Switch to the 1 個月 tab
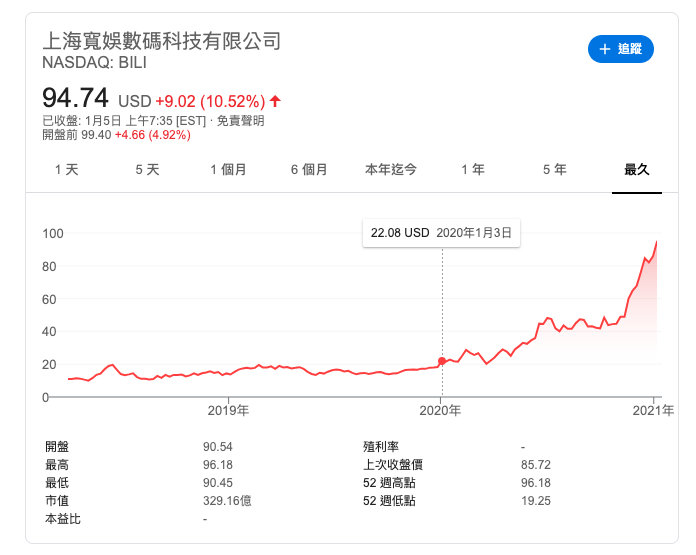The height and width of the screenshot is (555, 696). (x=228, y=170)
